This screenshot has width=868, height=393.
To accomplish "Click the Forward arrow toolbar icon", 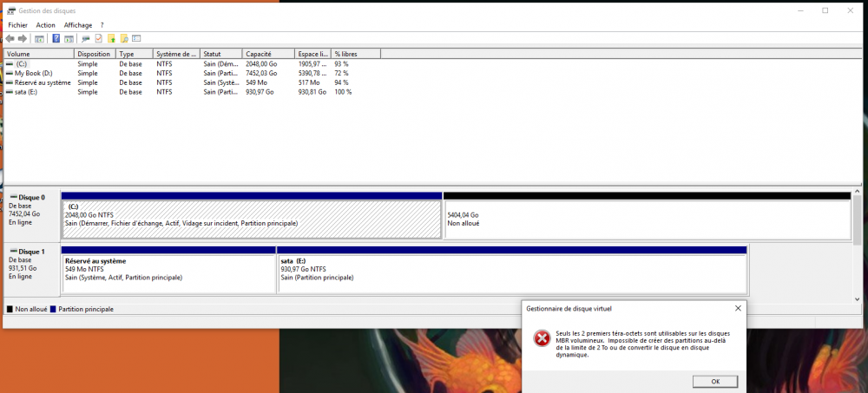I will click(x=23, y=39).
